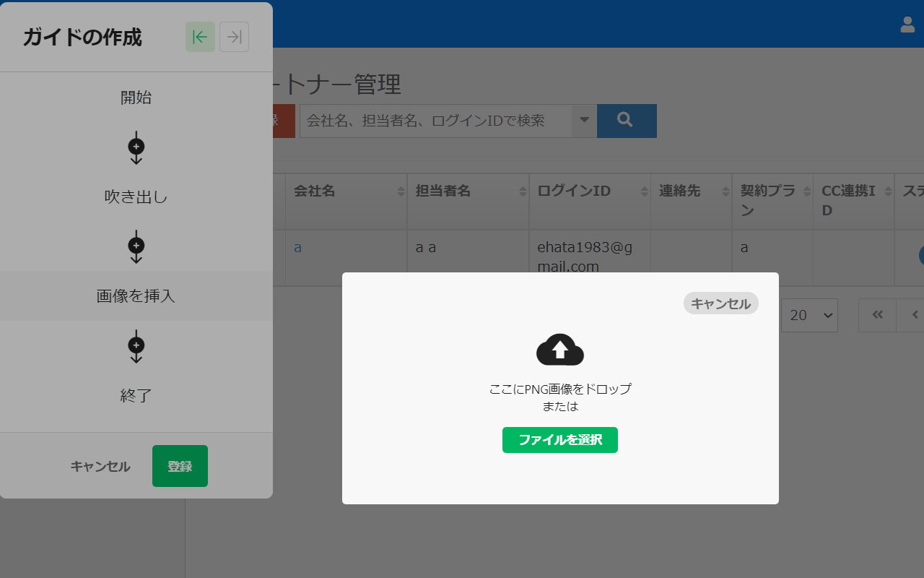Click the 担当者名 cell 'a a'
This screenshot has height=578, width=924.
click(468, 257)
